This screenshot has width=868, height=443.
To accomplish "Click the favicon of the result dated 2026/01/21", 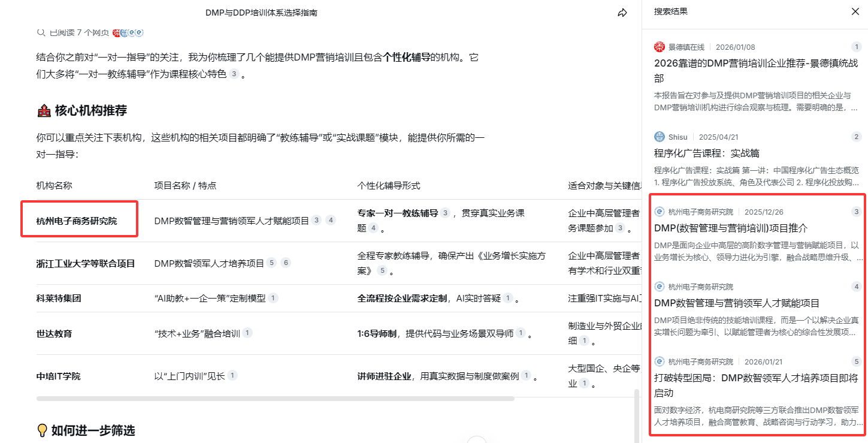I will coord(660,361).
